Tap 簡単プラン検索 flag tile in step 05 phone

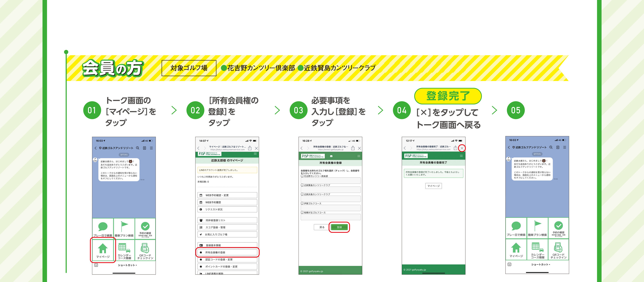click(538, 228)
